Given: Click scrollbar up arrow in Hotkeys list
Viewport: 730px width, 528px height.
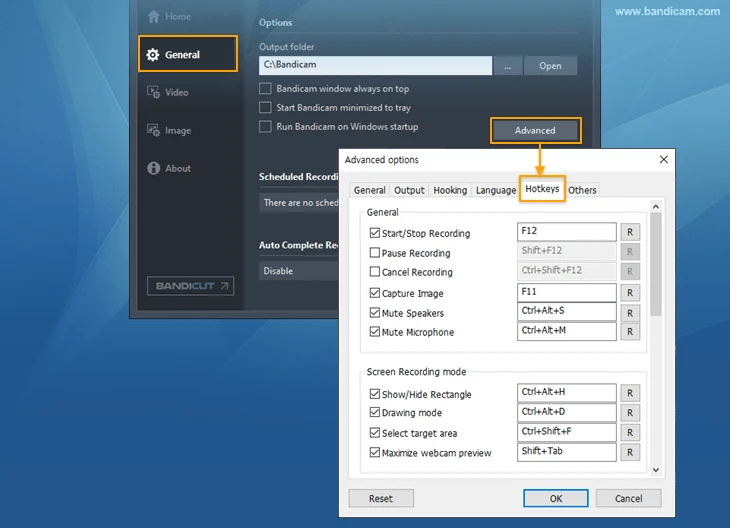Looking at the screenshot, I should tap(656, 206).
